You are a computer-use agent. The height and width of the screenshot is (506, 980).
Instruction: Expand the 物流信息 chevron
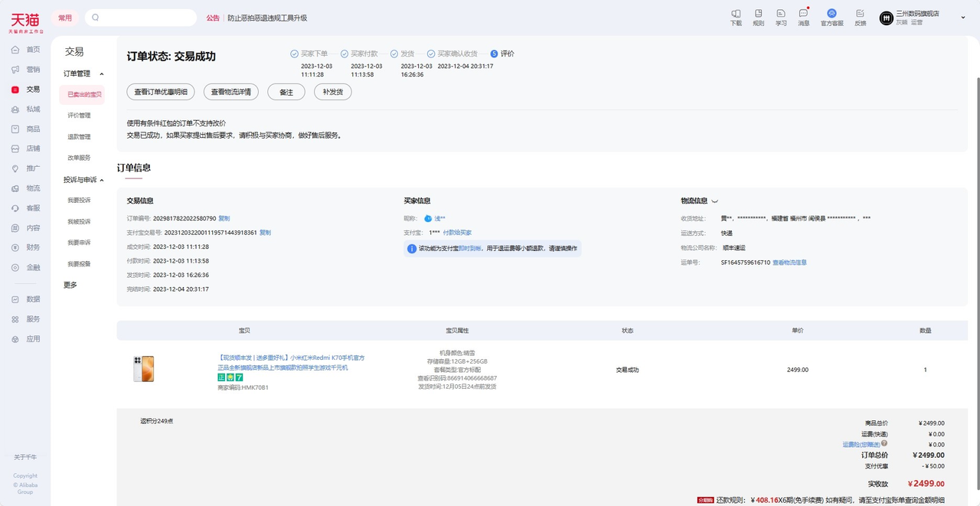(x=715, y=201)
